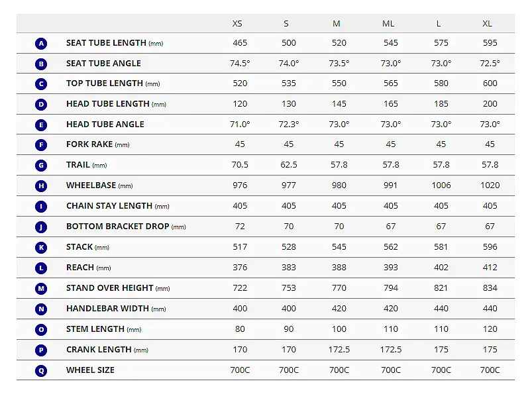
Task: Click the Q icon beside Wheel Size
Action: pyautogui.click(x=41, y=370)
